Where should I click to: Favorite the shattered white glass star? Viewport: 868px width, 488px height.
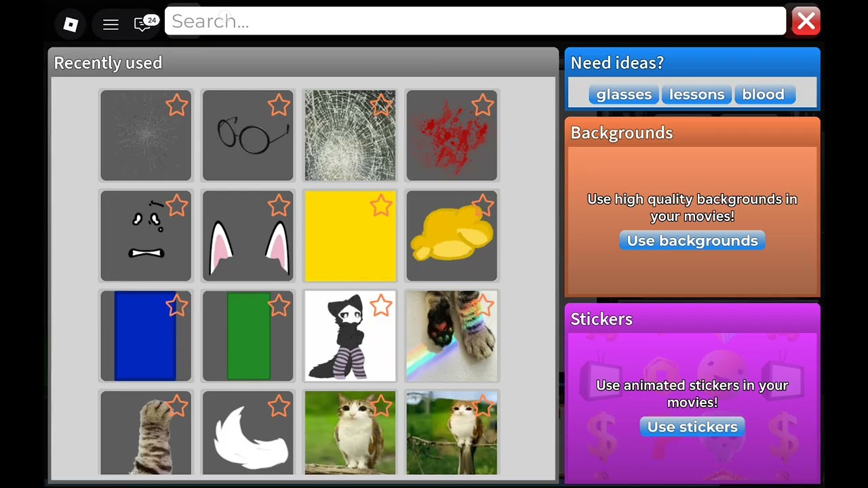point(381,105)
